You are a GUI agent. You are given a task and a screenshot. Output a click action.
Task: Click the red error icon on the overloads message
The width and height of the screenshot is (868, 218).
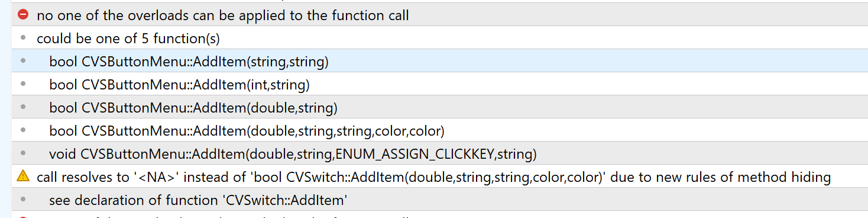[x=23, y=14]
